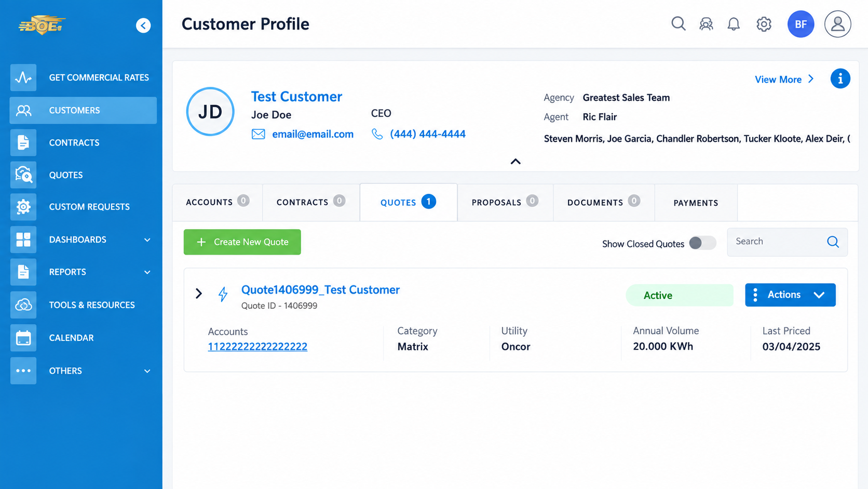Expand the Dashboards submenu chevron
This screenshot has height=489, width=868.
click(147, 240)
